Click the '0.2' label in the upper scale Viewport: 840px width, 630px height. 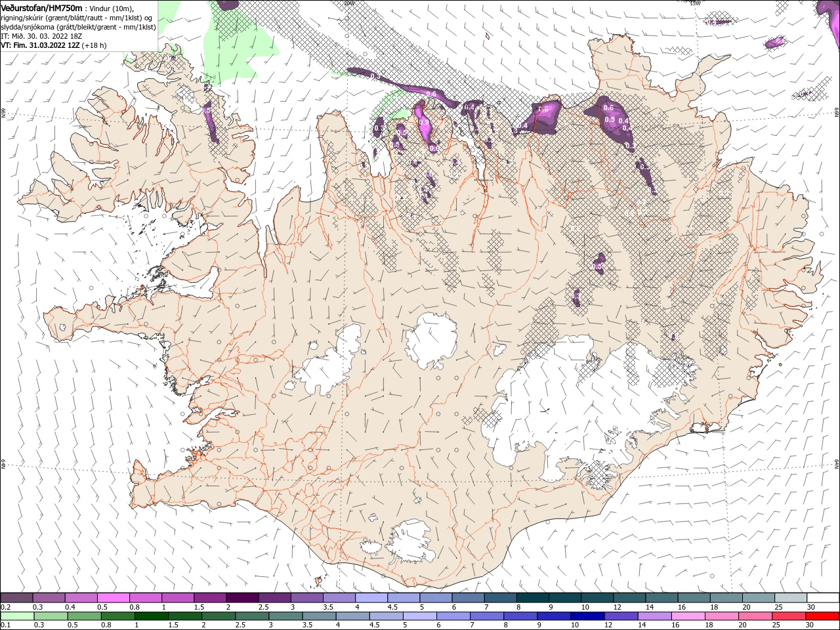pyautogui.click(x=5, y=607)
